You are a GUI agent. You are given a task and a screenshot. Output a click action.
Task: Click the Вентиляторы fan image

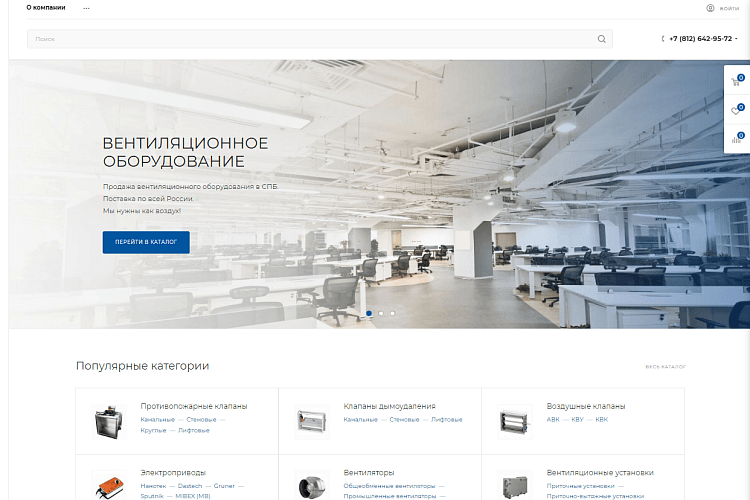312,486
